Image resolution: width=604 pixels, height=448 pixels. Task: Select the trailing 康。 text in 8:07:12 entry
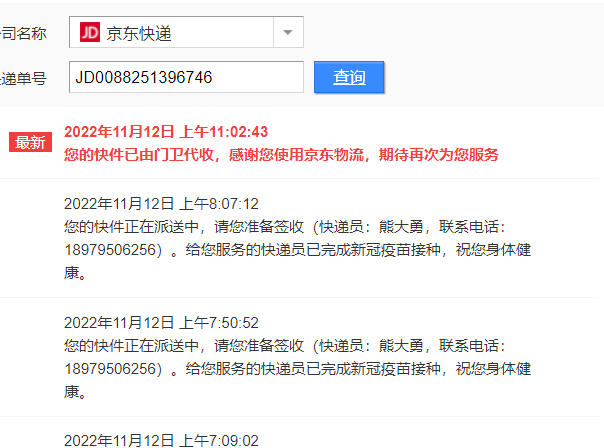(75, 273)
